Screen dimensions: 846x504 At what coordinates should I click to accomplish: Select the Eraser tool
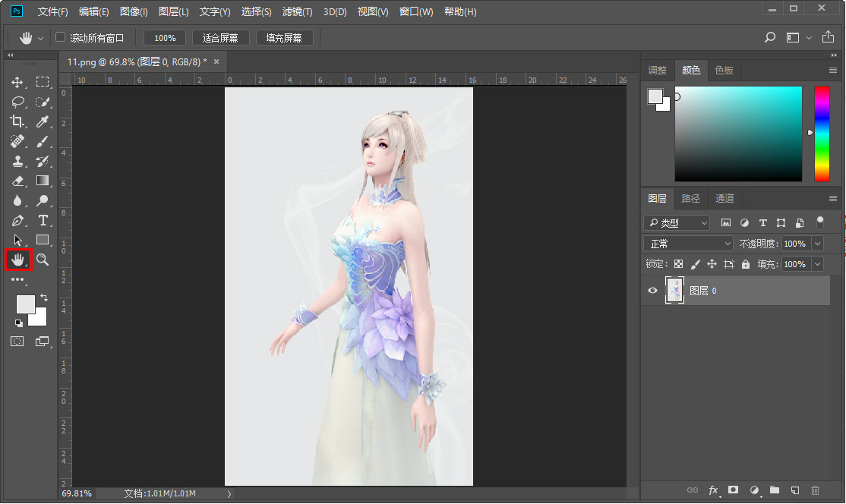point(17,181)
